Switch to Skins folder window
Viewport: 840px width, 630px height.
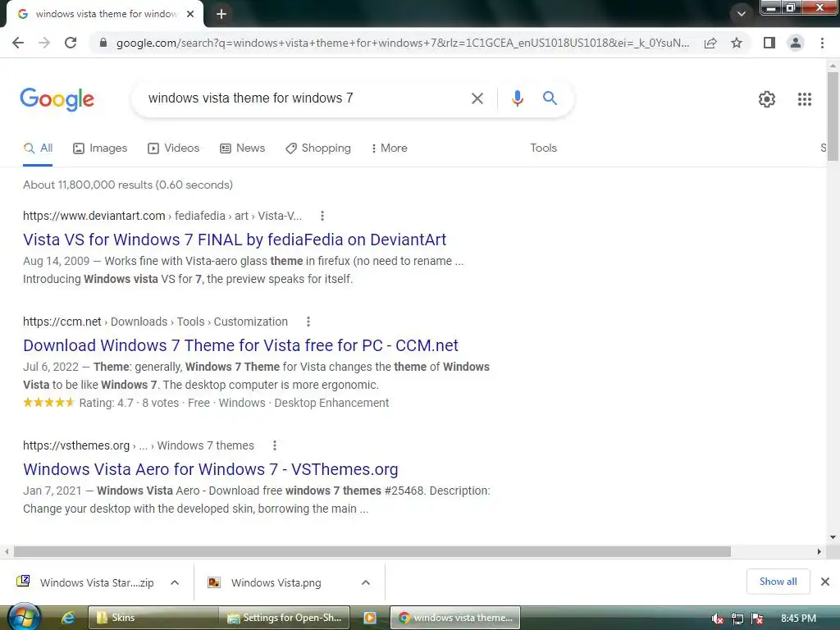(153, 618)
